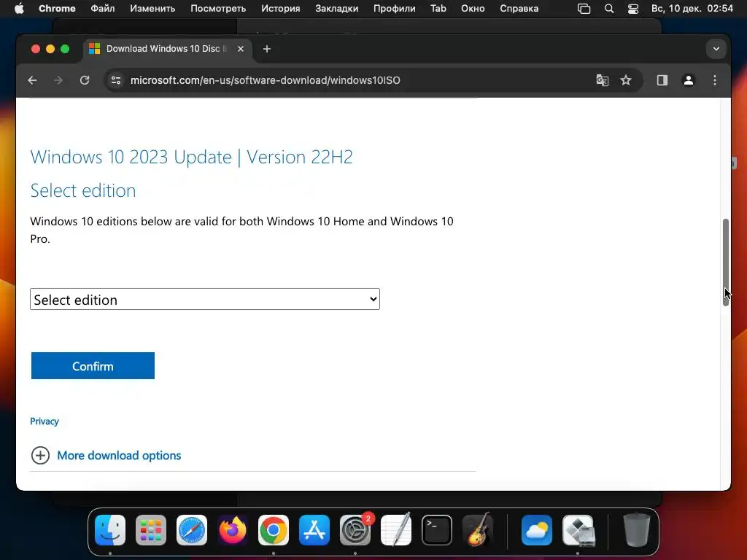
Task: Click the Windows 10 2023 Update heading
Action: [192, 157]
